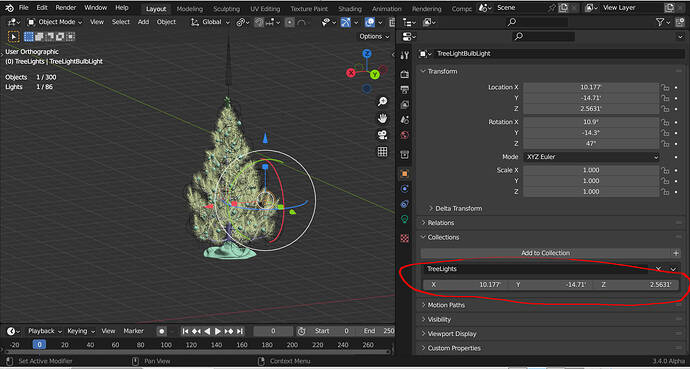690x369 pixels.
Task: Switch to the UV Editing workspace tab
Action: pyautogui.click(x=265, y=9)
